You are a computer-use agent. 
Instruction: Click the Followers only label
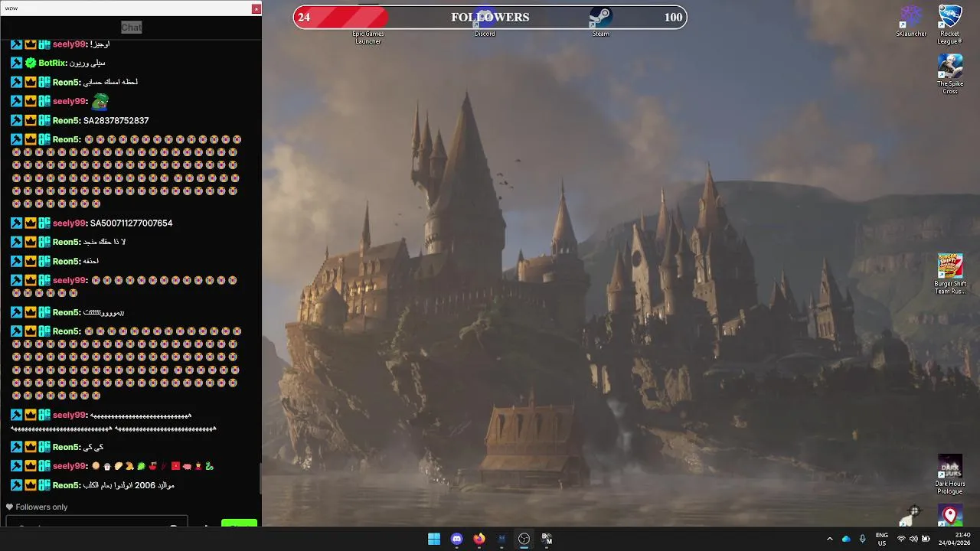41,507
